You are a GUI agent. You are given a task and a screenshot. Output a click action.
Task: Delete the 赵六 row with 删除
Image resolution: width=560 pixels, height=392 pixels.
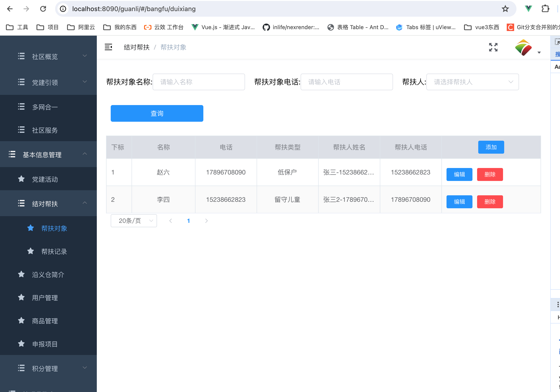(x=490, y=174)
